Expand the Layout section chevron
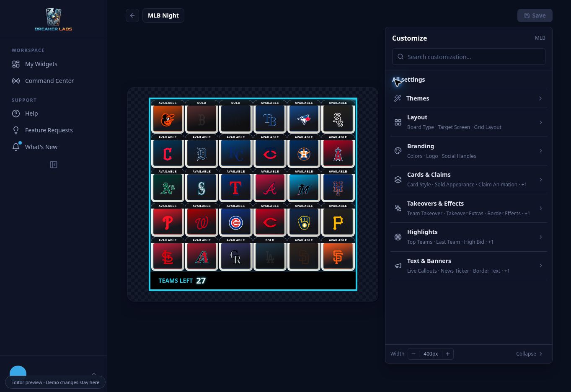571x392 pixels. pyautogui.click(x=540, y=122)
